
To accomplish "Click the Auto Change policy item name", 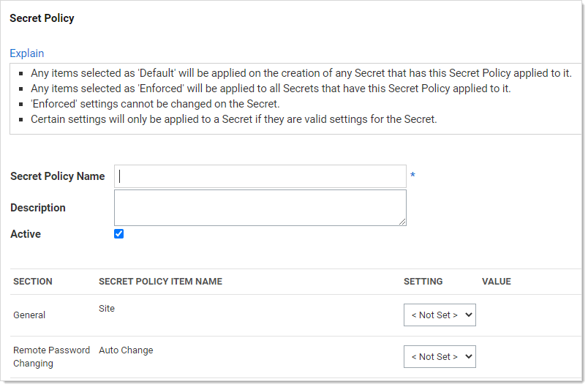I will click(x=126, y=350).
